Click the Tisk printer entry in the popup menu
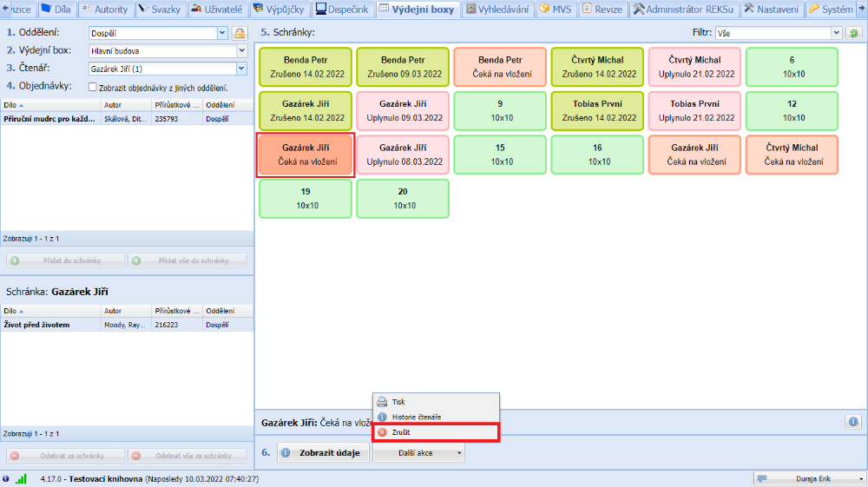 point(398,402)
